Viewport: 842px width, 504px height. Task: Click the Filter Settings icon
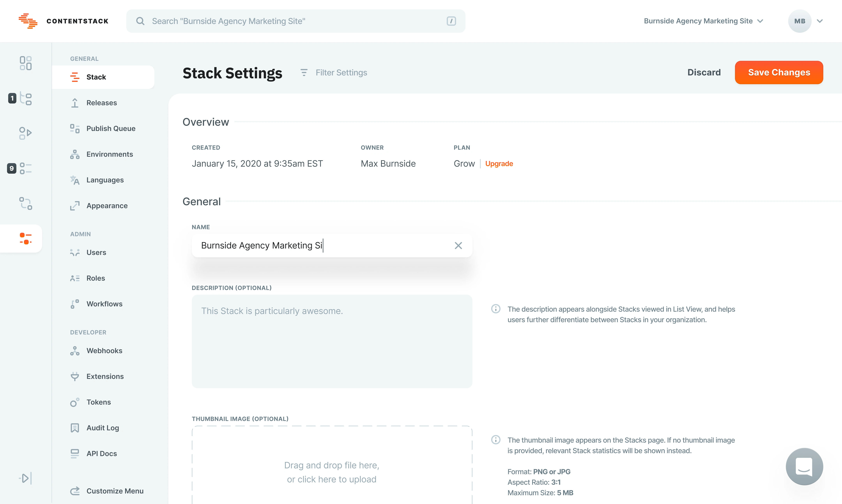pos(304,73)
